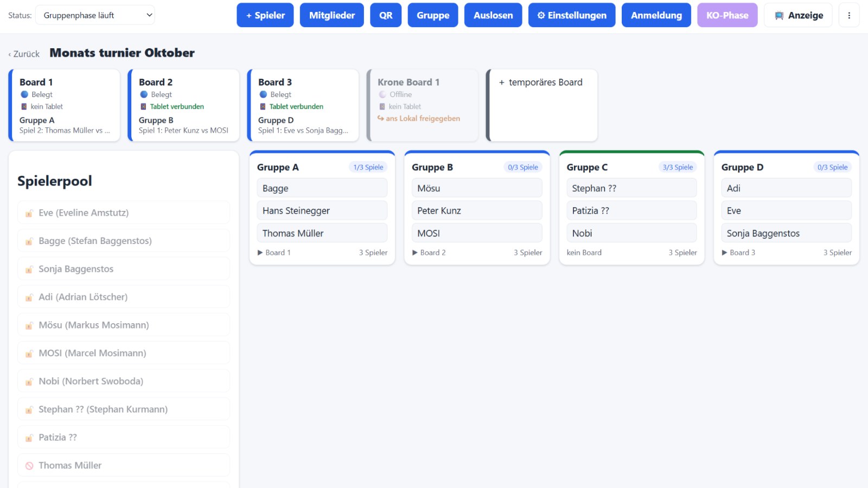Screen dimensions: 868x488
Task: Select player Peter Kunz in Gruppe B
Action: 477,210
